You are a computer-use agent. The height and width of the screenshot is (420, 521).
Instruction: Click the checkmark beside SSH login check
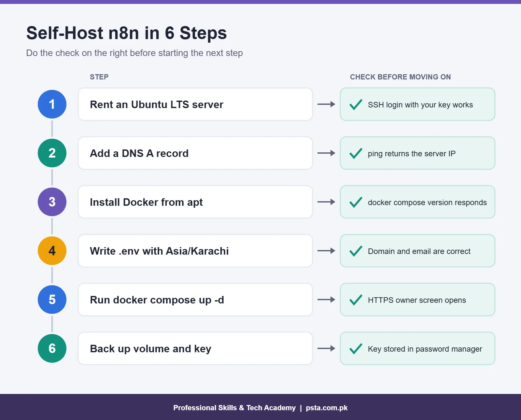tap(356, 104)
